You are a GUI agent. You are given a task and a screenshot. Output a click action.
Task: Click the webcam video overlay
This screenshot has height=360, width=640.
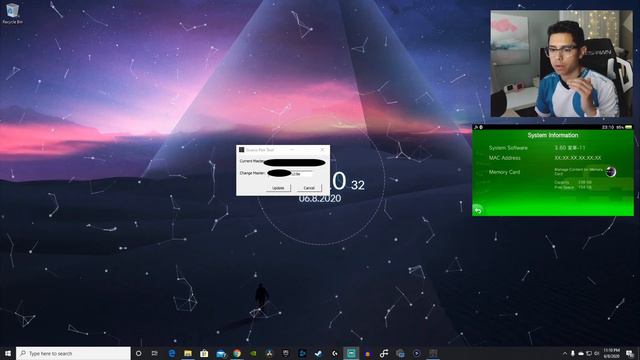coord(561,64)
